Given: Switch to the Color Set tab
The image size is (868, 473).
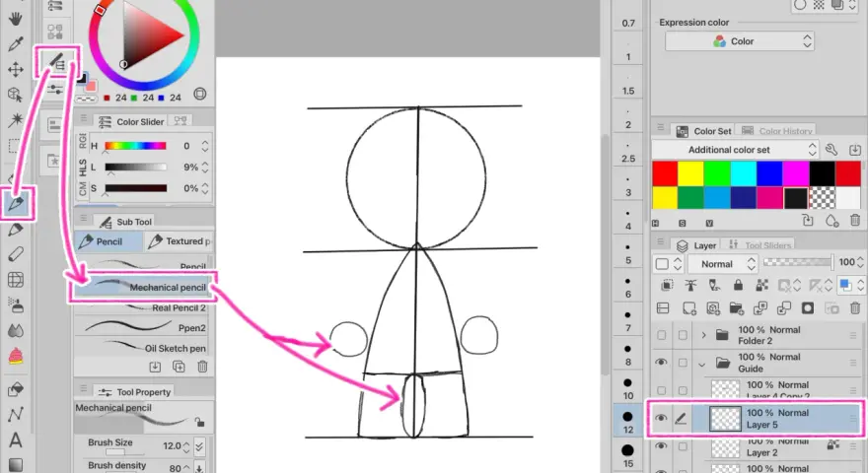Looking at the screenshot, I should click(703, 131).
